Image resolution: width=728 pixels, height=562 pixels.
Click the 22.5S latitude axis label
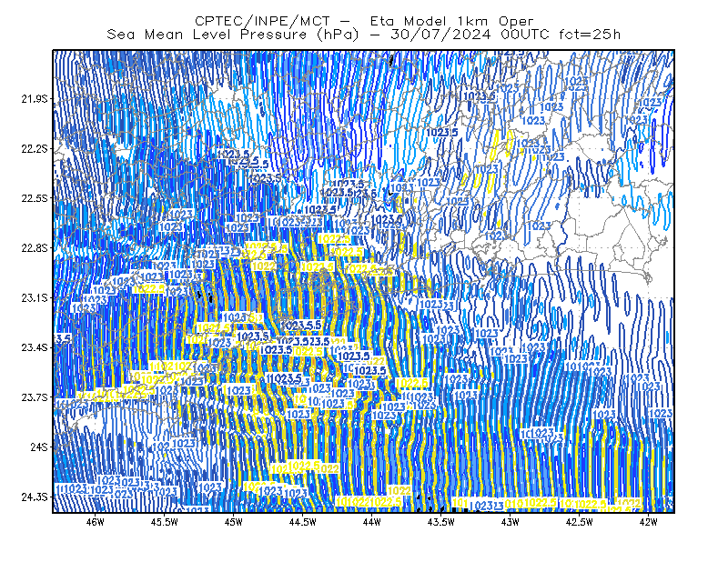click(x=35, y=198)
